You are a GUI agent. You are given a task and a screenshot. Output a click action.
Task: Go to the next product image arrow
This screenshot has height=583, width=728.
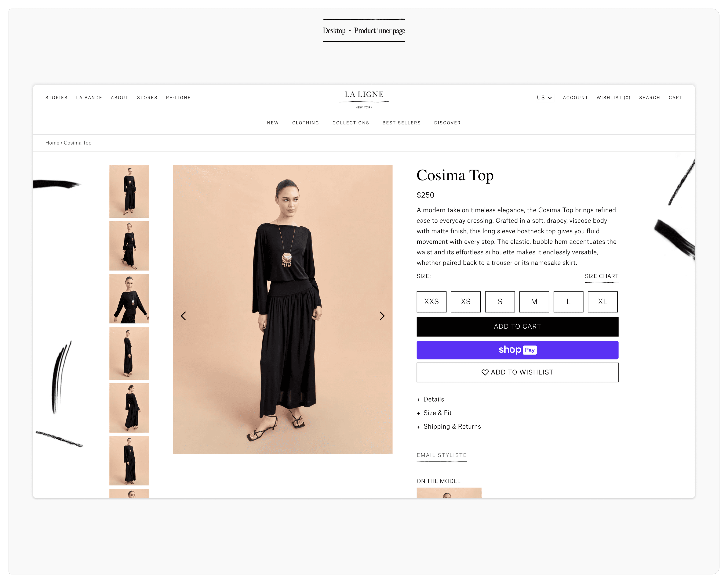pyautogui.click(x=382, y=316)
